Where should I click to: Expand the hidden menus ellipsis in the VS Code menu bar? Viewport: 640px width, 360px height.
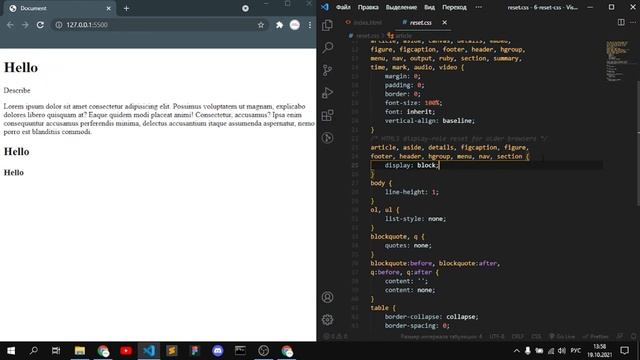[x=478, y=7]
